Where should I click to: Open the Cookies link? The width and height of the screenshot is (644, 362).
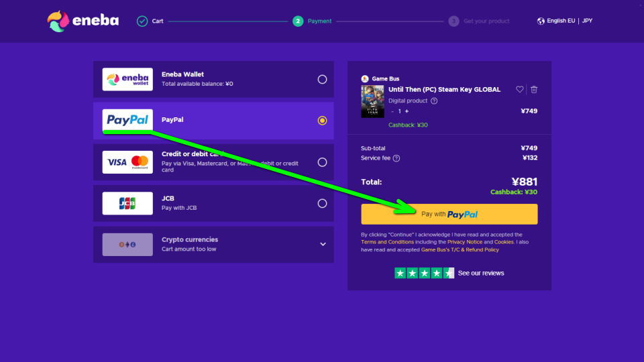click(504, 242)
